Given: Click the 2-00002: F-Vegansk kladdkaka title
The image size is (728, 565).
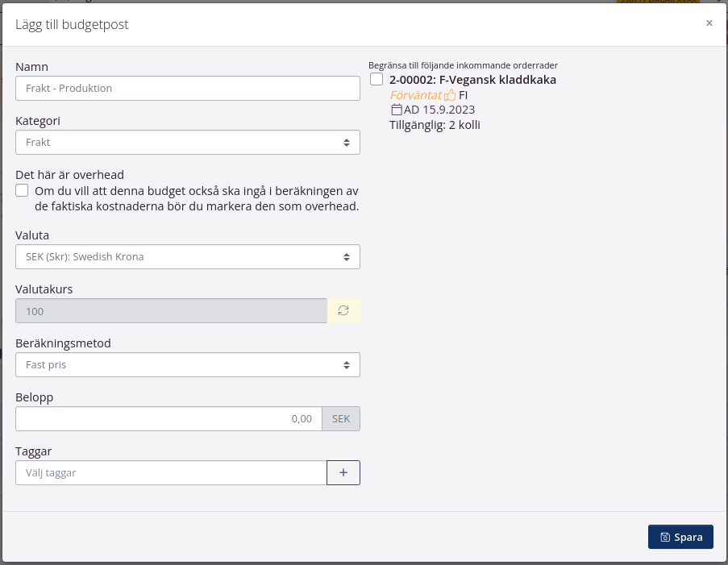Looking at the screenshot, I should 472,80.
